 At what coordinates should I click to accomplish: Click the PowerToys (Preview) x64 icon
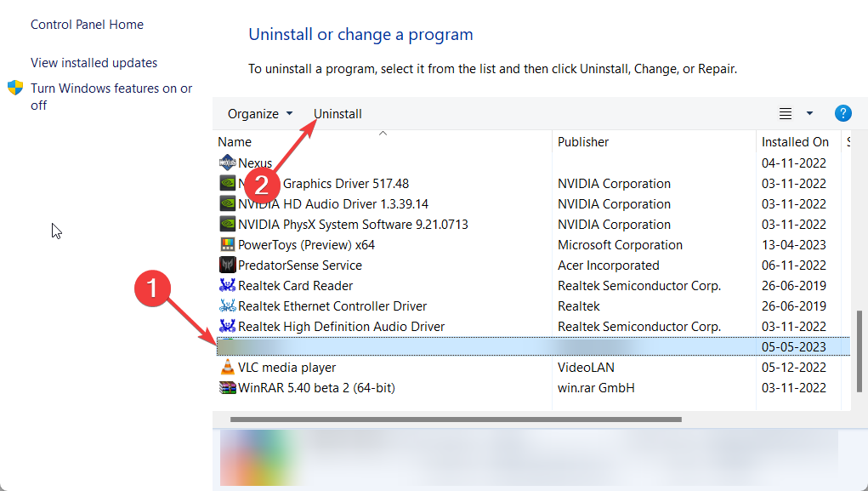[x=227, y=245]
